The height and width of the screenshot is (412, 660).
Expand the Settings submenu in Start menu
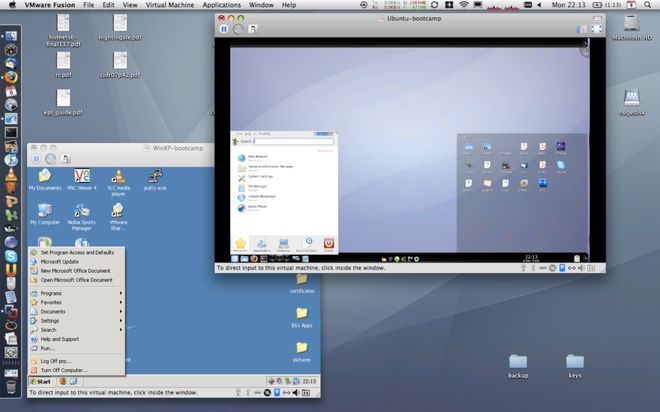(x=77, y=321)
